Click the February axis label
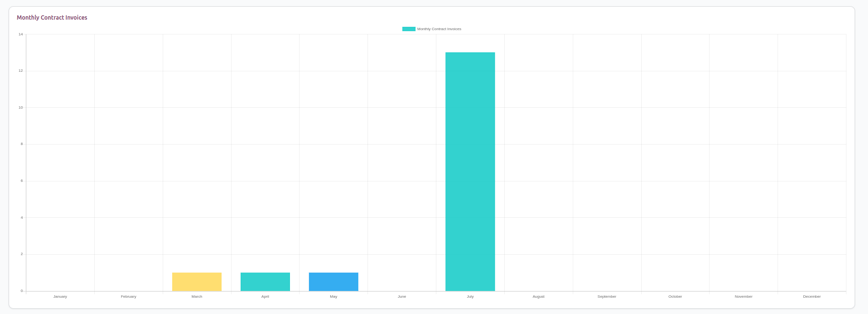Screen dimensions: 868x314 click(129, 297)
